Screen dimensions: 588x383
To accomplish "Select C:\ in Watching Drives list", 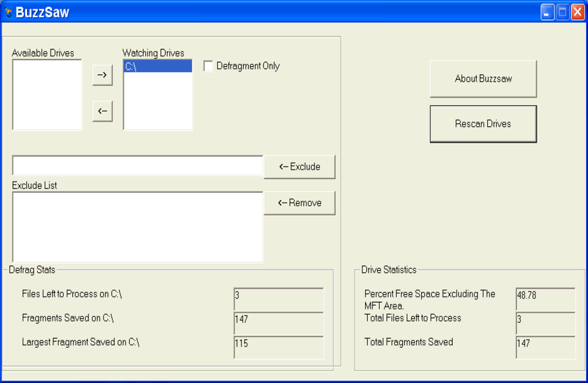I will 157,66.
